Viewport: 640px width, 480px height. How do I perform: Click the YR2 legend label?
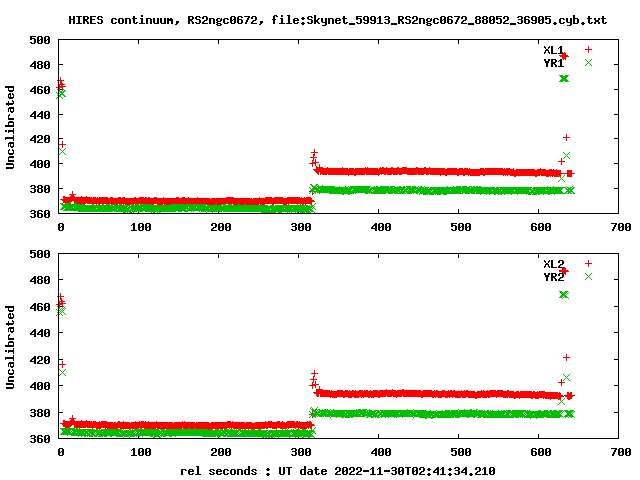point(553,277)
